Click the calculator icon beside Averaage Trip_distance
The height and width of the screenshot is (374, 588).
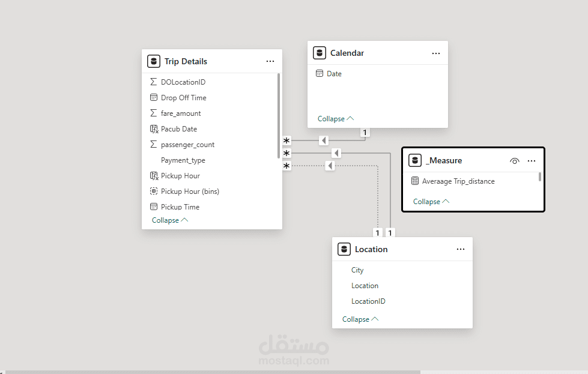click(x=415, y=181)
